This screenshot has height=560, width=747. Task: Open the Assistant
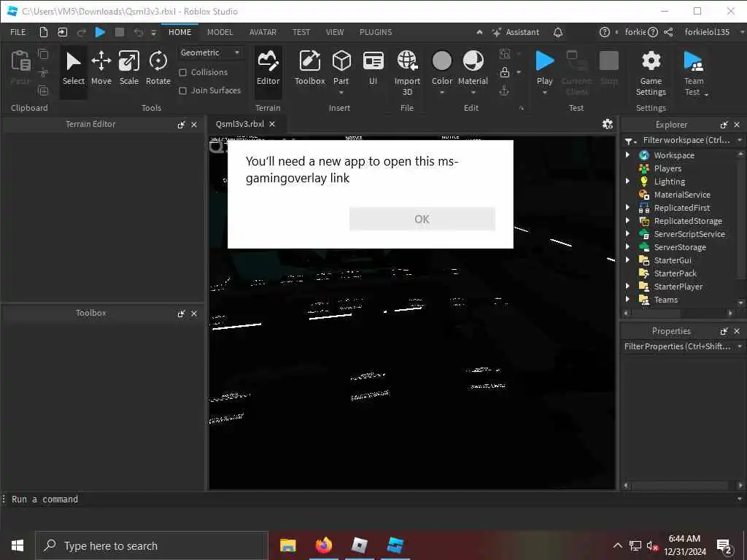click(x=516, y=32)
